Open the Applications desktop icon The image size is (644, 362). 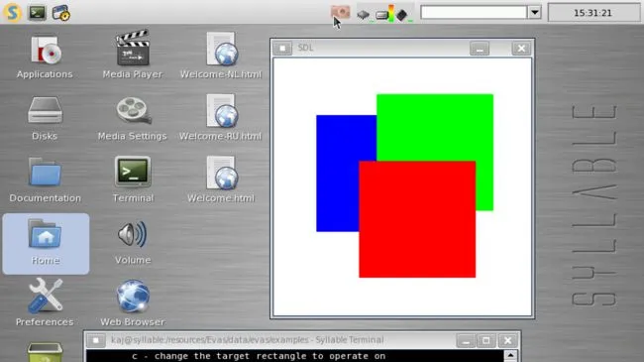pyautogui.click(x=45, y=57)
